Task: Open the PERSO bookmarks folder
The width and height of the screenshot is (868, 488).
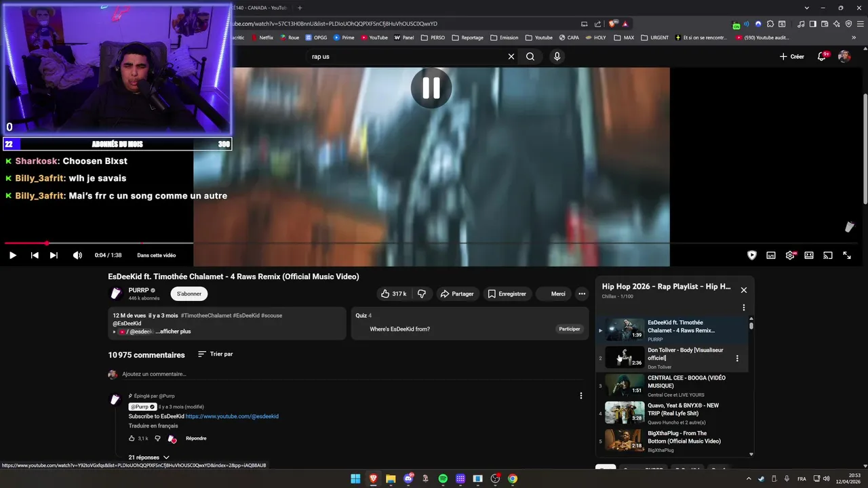Action: [x=433, y=38]
